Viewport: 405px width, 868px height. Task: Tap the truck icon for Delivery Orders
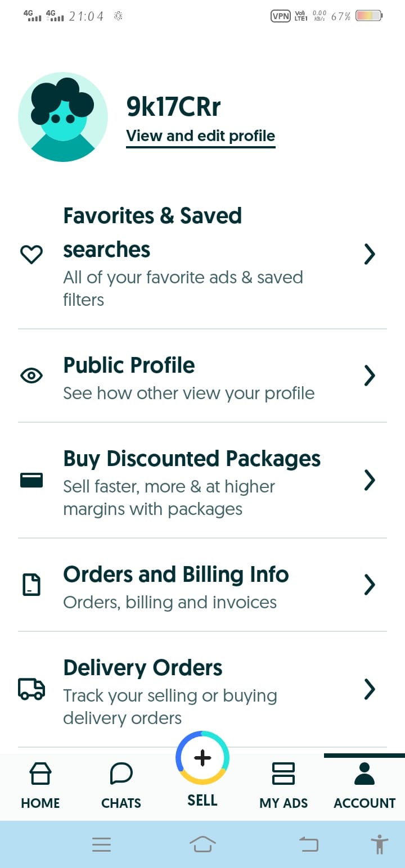31,689
